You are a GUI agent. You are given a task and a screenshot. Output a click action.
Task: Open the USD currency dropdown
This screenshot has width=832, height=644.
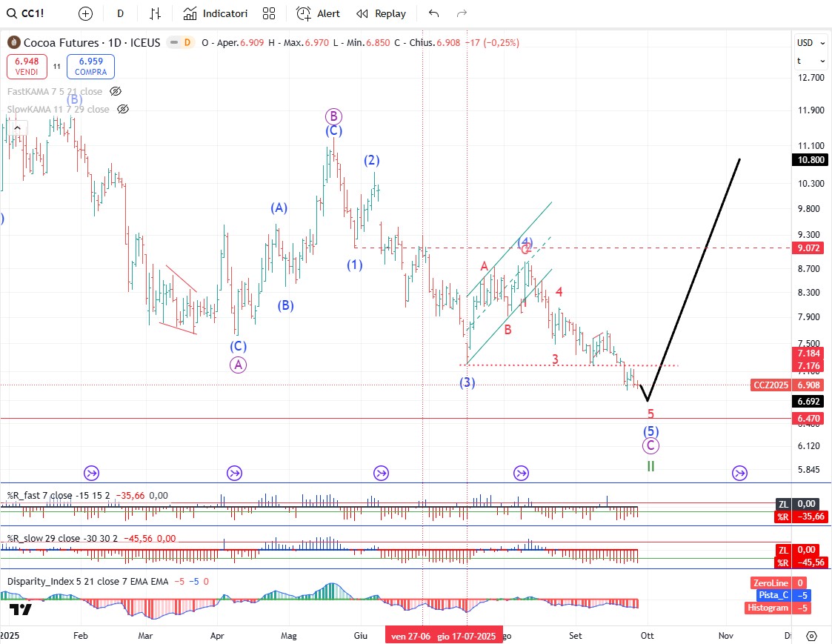(811, 43)
